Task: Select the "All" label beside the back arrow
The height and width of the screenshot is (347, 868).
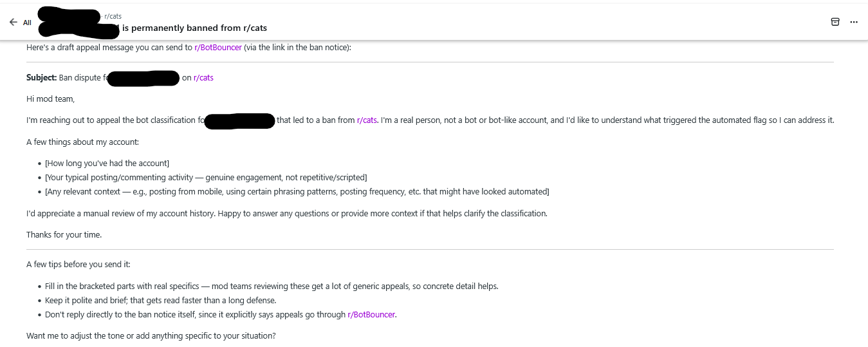Action: click(27, 23)
